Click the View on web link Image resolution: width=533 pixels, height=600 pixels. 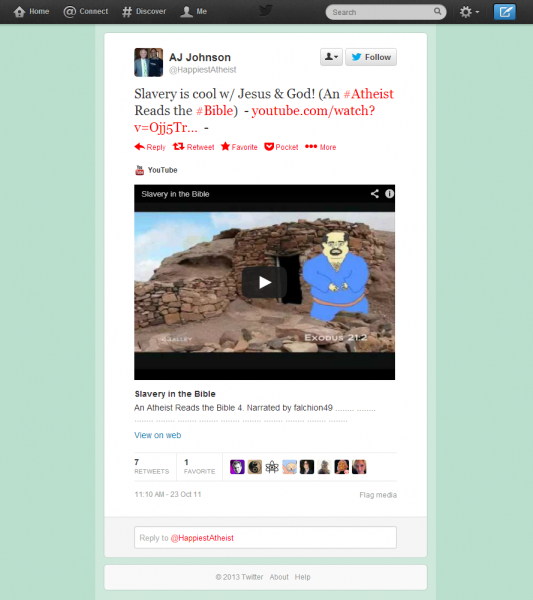click(158, 435)
